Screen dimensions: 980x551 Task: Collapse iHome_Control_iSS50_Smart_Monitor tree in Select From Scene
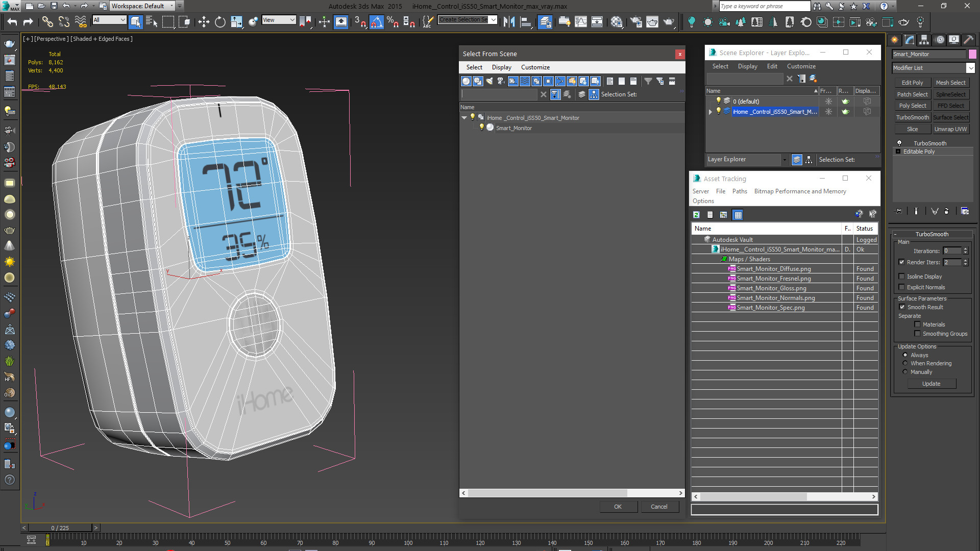click(464, 118)
